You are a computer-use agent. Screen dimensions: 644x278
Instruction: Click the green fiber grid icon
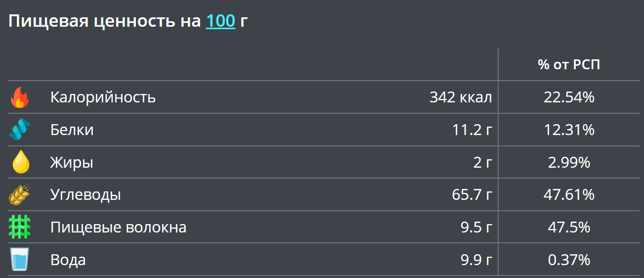(x=20, y=227)
